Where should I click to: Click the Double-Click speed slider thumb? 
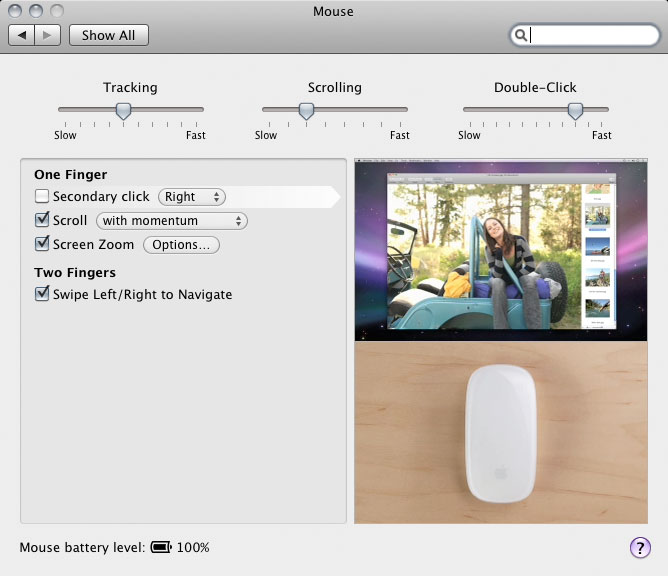(x=575, y=111)
